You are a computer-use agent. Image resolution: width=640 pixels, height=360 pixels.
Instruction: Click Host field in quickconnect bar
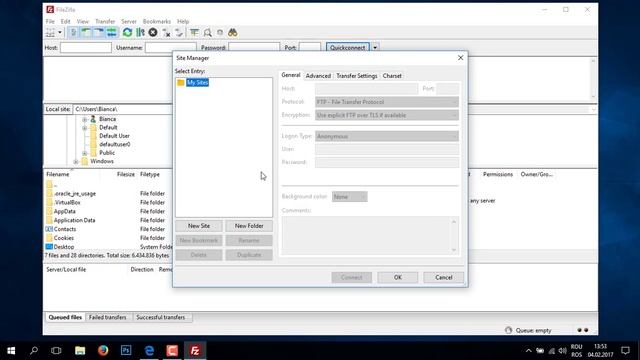86,47
